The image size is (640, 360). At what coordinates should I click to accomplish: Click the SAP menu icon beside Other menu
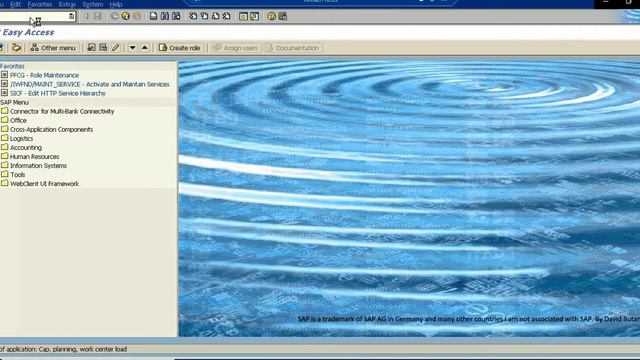point(16,48)
